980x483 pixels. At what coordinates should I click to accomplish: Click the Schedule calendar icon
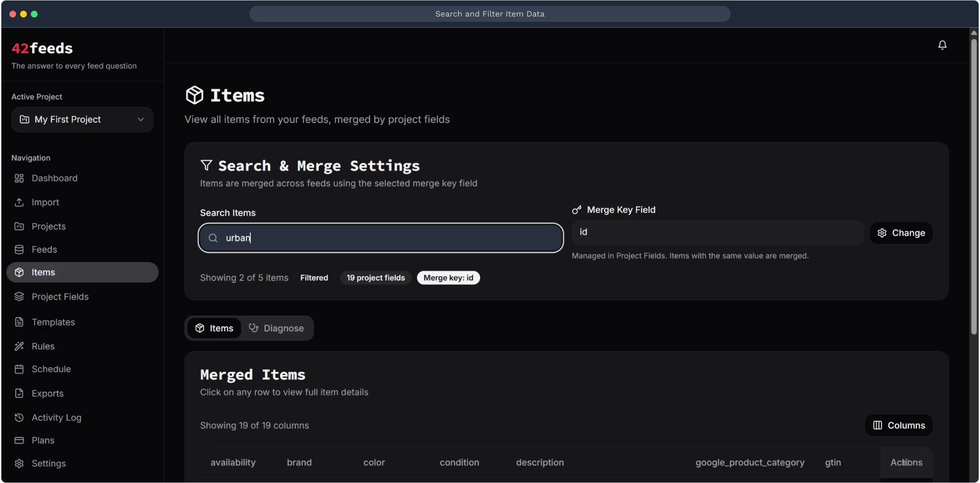(19, 369)
